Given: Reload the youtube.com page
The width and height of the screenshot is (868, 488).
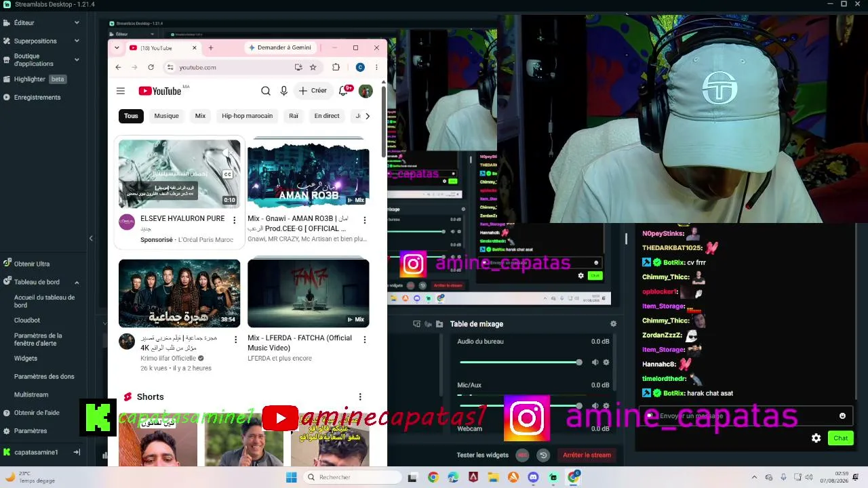Looking at the screenshot, I should point(151,67).
